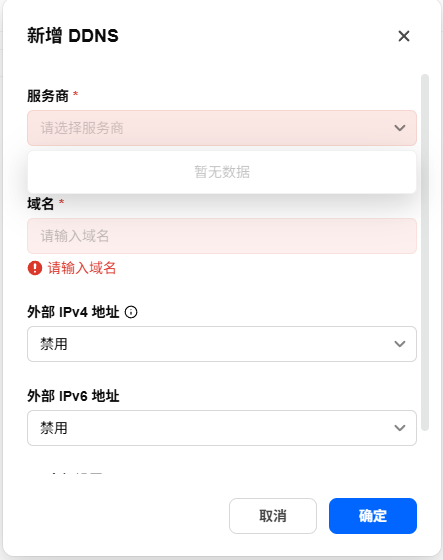Click the 取消 button

click(273, 516)
